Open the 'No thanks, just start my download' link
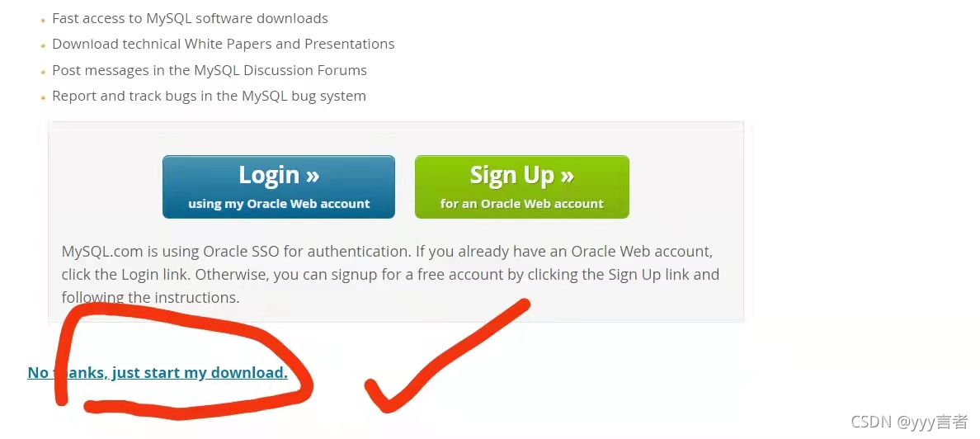980x439 pixels. [x=158, y=373]
